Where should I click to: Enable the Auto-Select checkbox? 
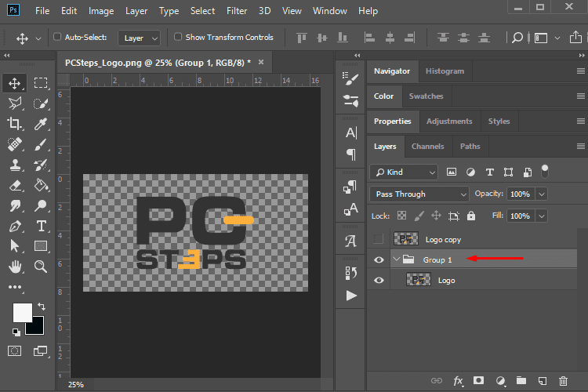pyautogui.click(x=57, y=37)
